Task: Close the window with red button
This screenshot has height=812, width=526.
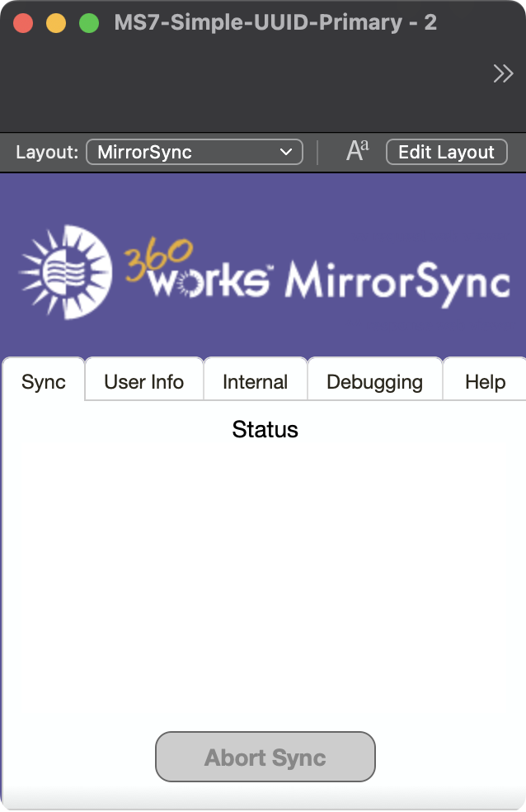Action: tap(23, 23)
